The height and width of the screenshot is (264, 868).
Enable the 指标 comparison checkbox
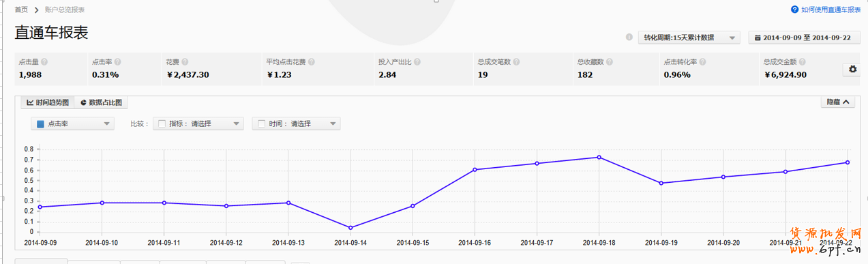pos(162,123)
